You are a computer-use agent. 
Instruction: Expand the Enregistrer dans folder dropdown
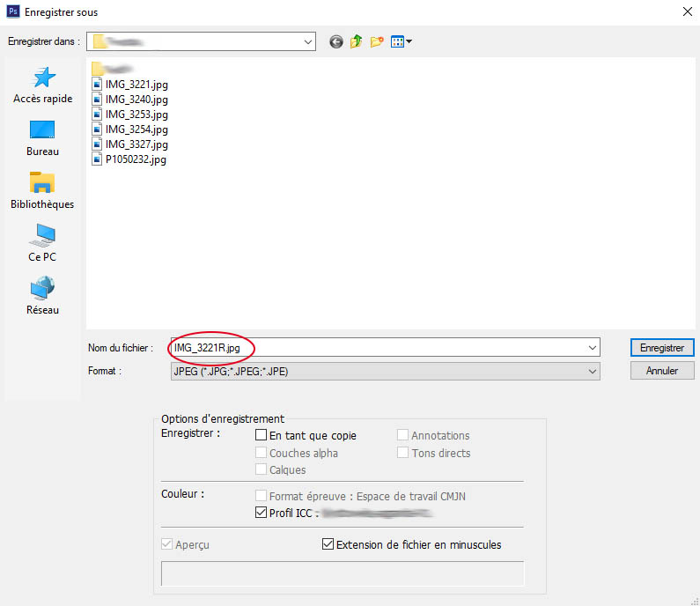coord(307,41)
